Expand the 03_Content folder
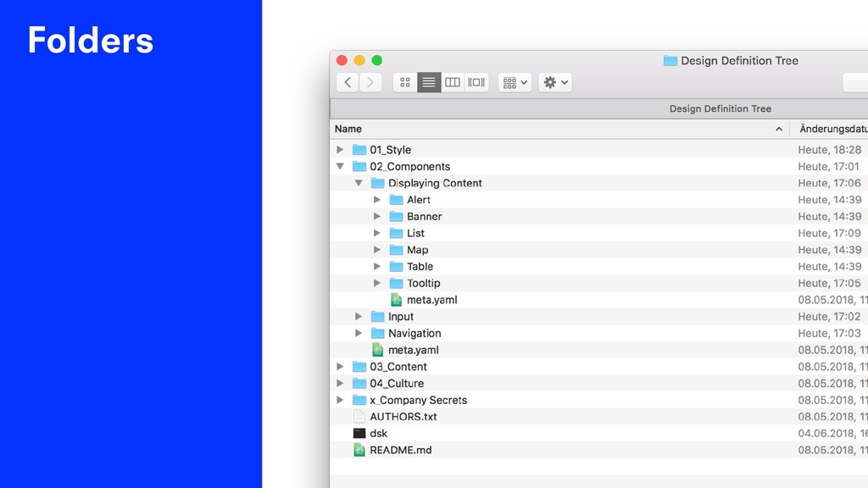 click(340, 366)
